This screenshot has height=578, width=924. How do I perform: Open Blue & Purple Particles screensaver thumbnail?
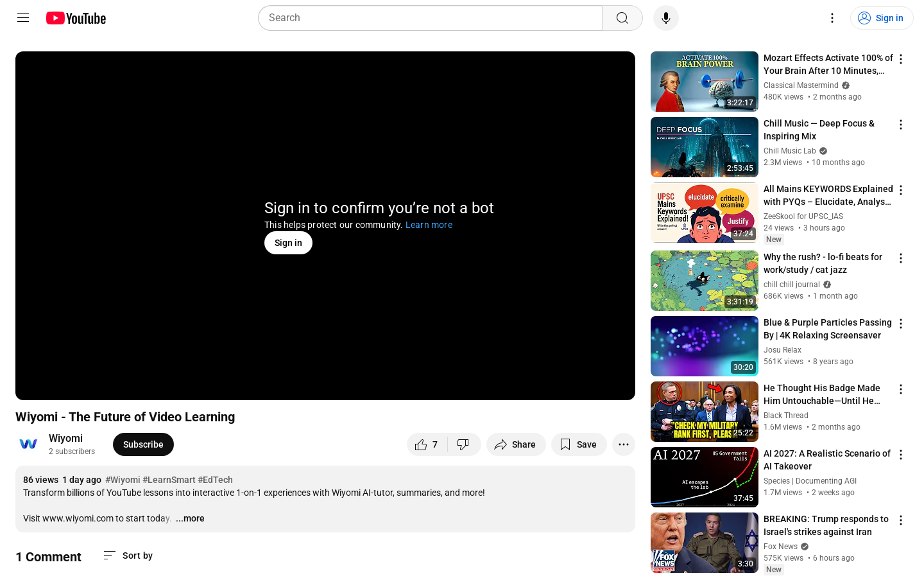[x=705, y=346]
